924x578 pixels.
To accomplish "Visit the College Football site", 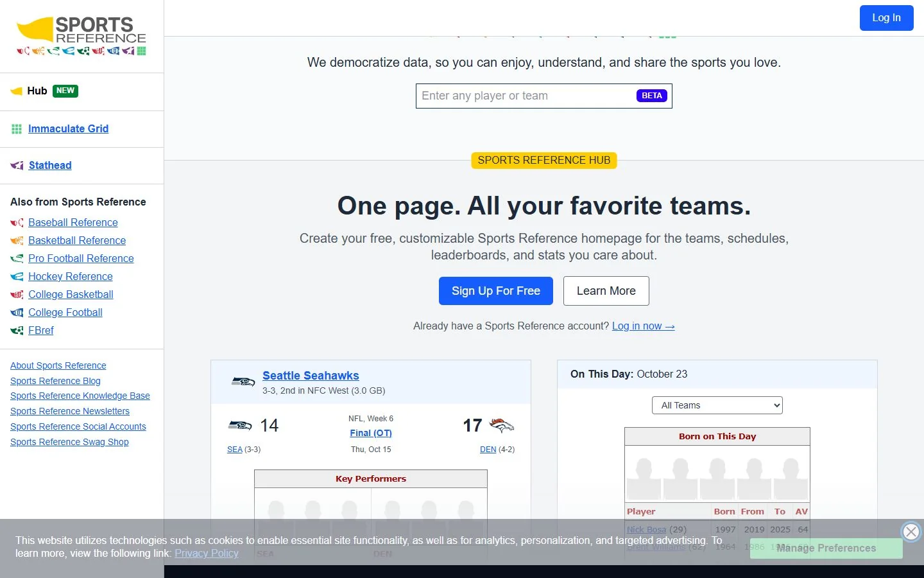I will pyautogui.click(x=65, y=313).
